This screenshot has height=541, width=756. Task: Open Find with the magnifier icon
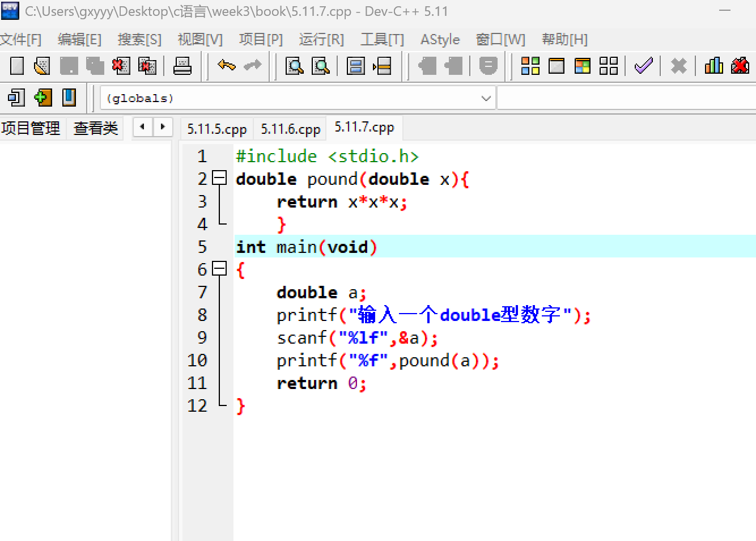294,66
